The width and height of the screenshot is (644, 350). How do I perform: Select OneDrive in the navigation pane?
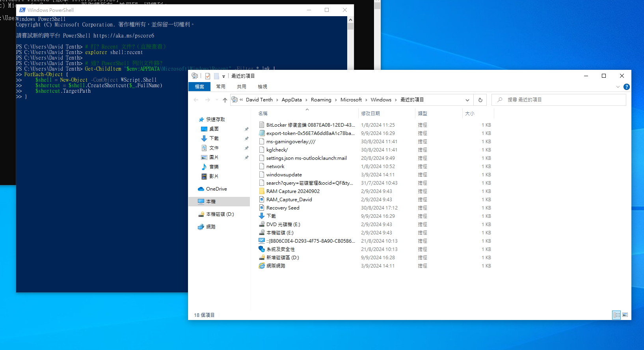pyautogui.click(x=216, y=189)
